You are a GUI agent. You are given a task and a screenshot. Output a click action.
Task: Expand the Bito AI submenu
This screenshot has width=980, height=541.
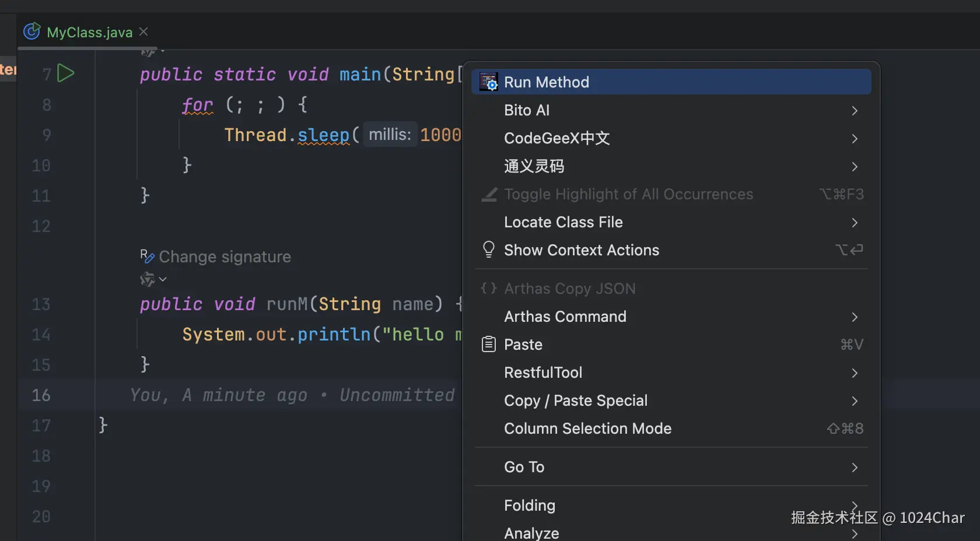pos(854,111)
